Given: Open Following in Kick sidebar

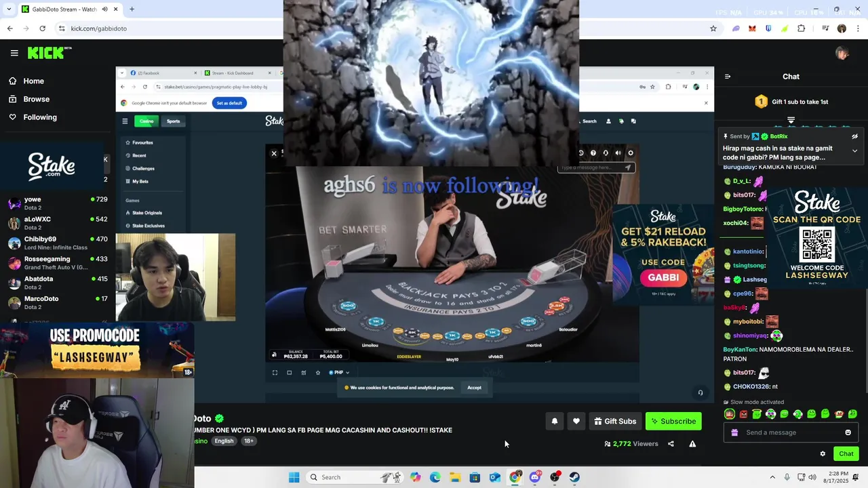Looking at the screenshot, I should coord(33,117).
